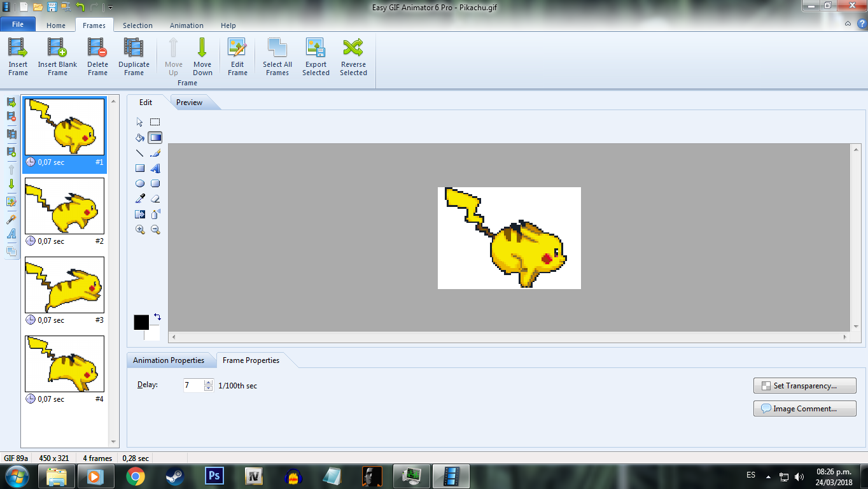
Task: Click Insert Blank Frame in the ribbon
Action: 57,57
